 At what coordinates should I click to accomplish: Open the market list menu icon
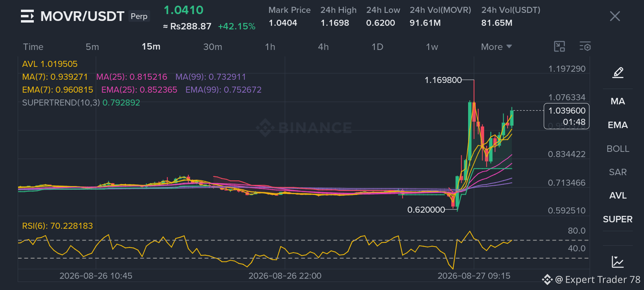click(x=27, y=17)
